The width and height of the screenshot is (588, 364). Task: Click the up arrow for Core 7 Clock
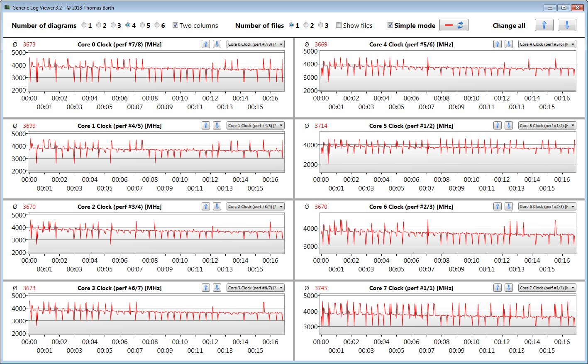coord(498,288)
